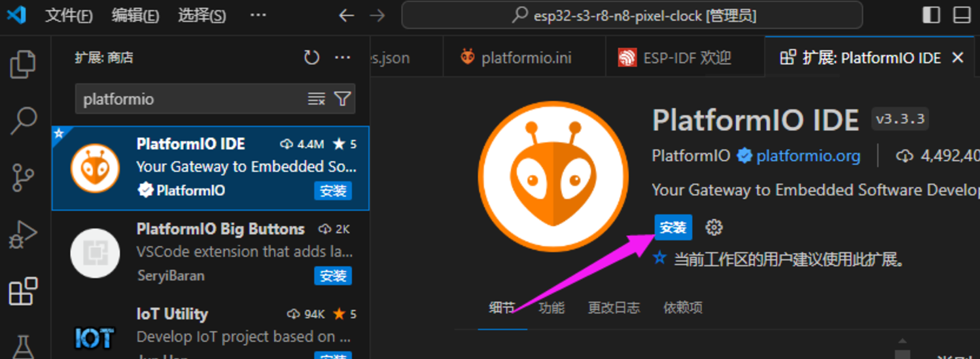Open the 细节 details tab
The height and width of the screenshot is (359, 980).
pyautogui.click(x=502, y=307)
